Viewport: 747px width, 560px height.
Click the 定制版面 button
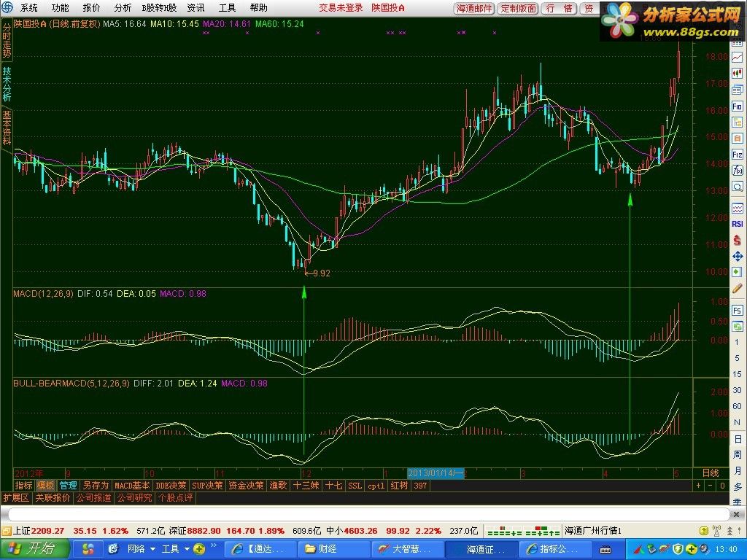click(x=518, y=9)
